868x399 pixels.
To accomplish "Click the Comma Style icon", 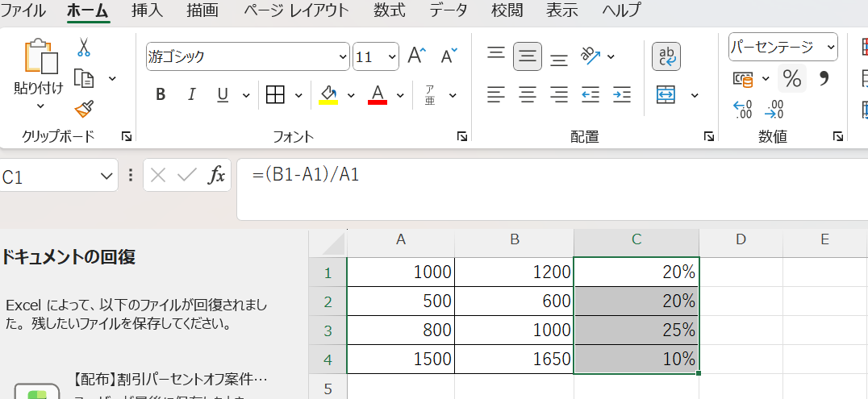I will [824, 79].
